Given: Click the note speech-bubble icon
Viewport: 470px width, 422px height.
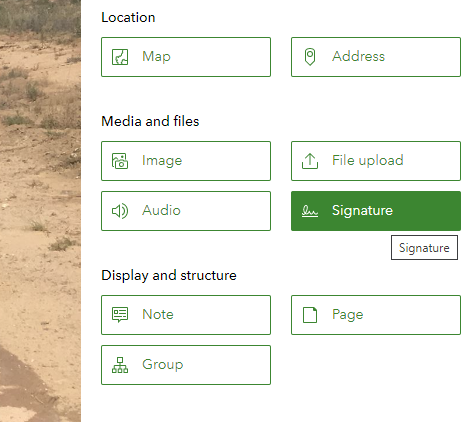Looking at the screenshot, I should (120, 315).
